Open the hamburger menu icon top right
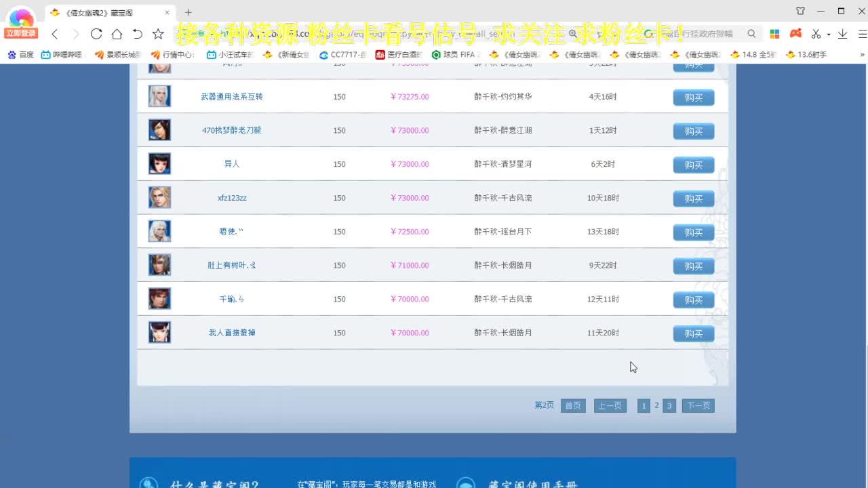The height and width of the screenshot is (488, 868). 863,33
